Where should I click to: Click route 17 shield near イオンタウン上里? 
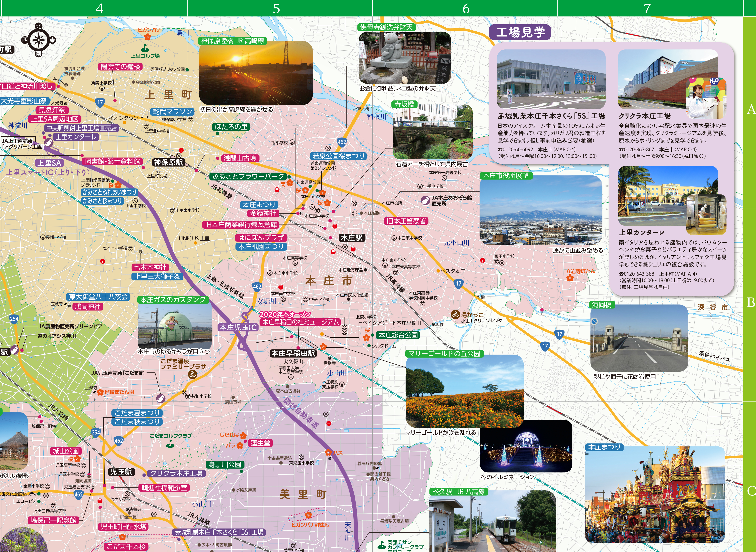[100, 103]
